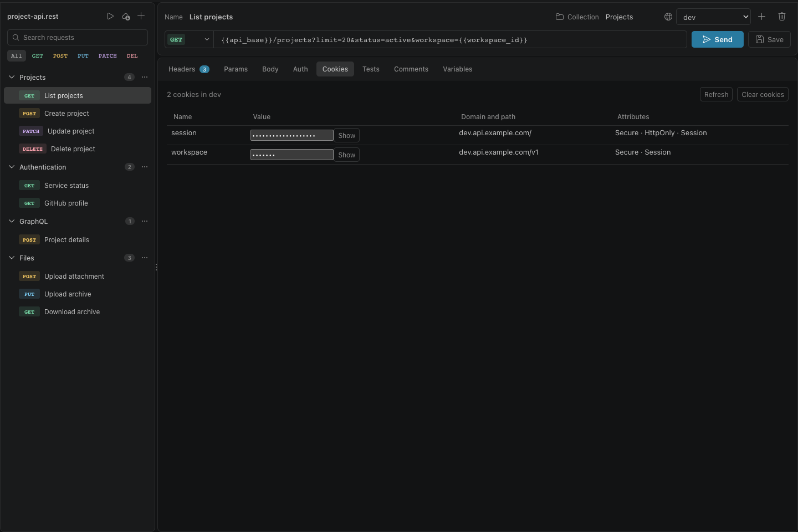The height and width of the screenshot is (532, 798).
Task: Collapse the Projects collection
Action: (x=12, y=77)
